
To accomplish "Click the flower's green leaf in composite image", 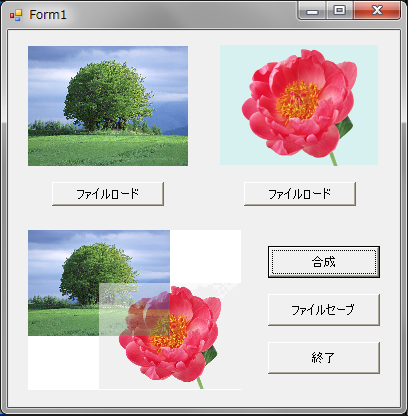I will 211,355.
